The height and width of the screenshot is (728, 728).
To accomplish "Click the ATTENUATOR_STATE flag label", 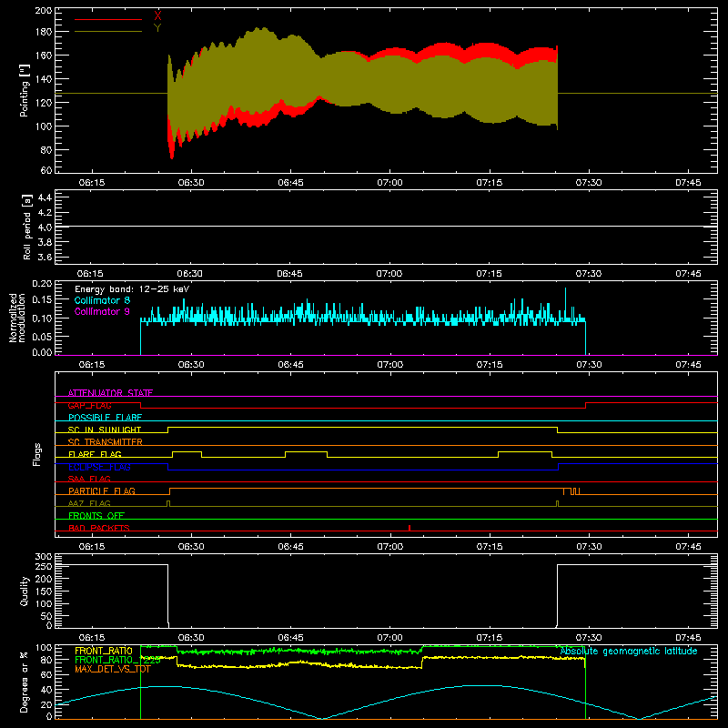I will 110,393.
